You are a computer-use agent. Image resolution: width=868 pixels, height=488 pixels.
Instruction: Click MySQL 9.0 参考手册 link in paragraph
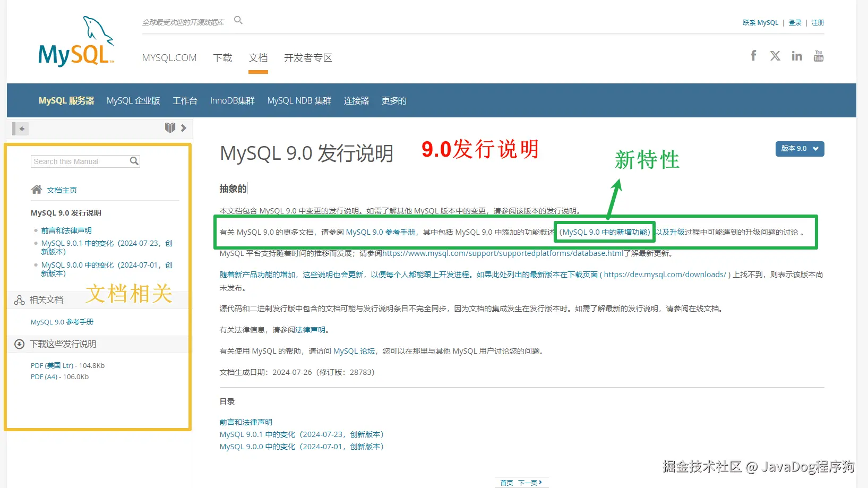point(381,232)
